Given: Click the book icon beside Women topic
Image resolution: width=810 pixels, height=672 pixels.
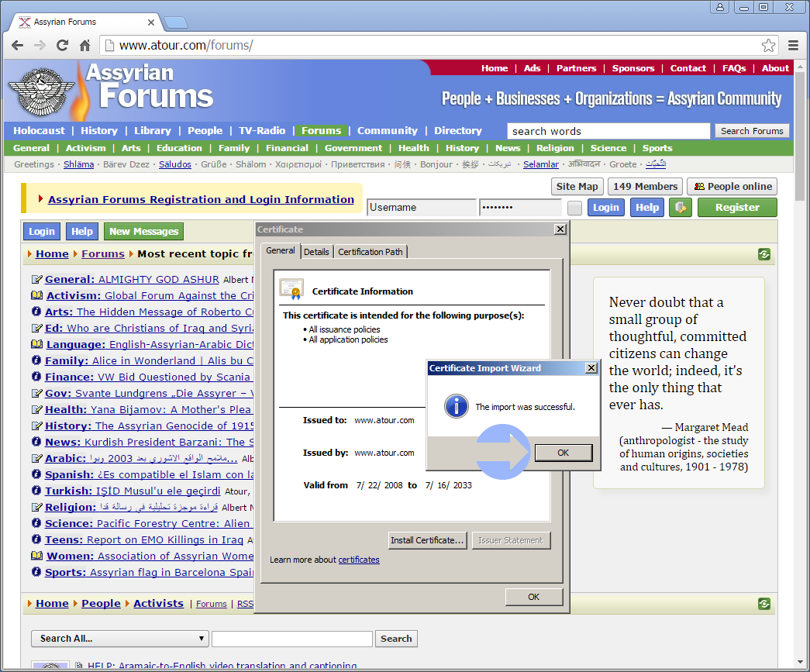Looking at the screenshot, I should (36, 556).
